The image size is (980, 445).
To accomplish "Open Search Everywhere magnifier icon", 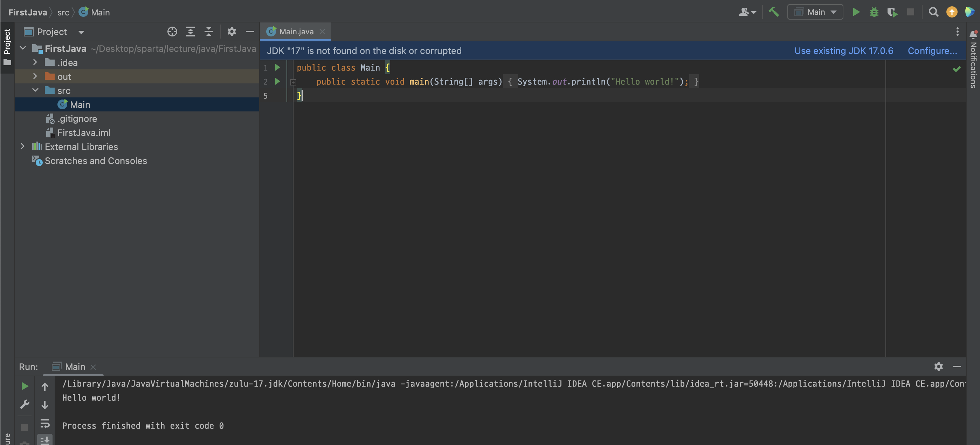I will click(x=933, y=12).
